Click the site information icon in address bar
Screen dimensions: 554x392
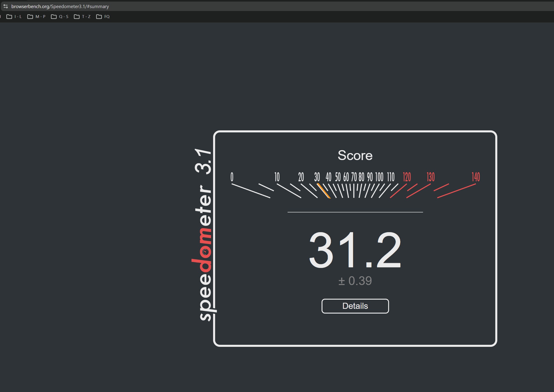click(x=6, y=6)
